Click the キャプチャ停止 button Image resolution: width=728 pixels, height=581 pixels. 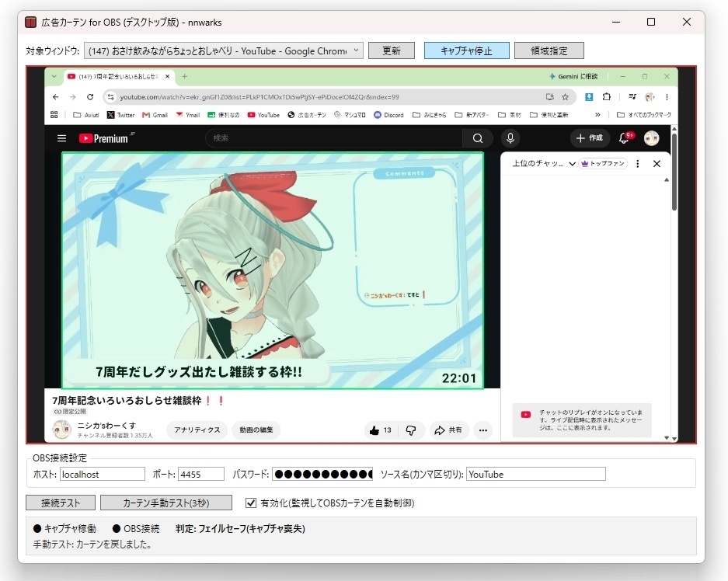(467, 50)
